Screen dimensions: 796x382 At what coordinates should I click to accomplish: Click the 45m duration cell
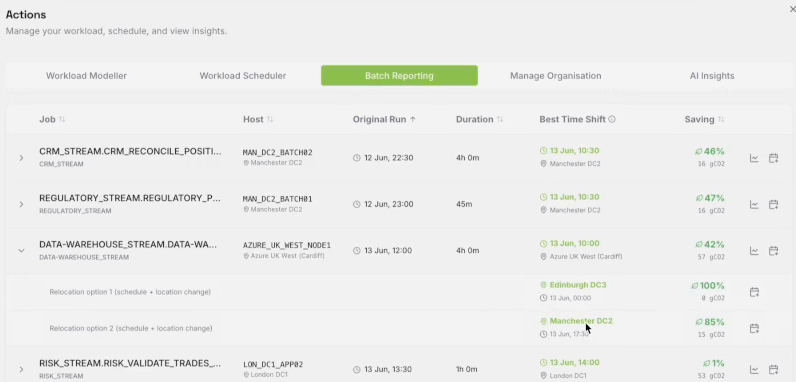(x=464, y=204)
